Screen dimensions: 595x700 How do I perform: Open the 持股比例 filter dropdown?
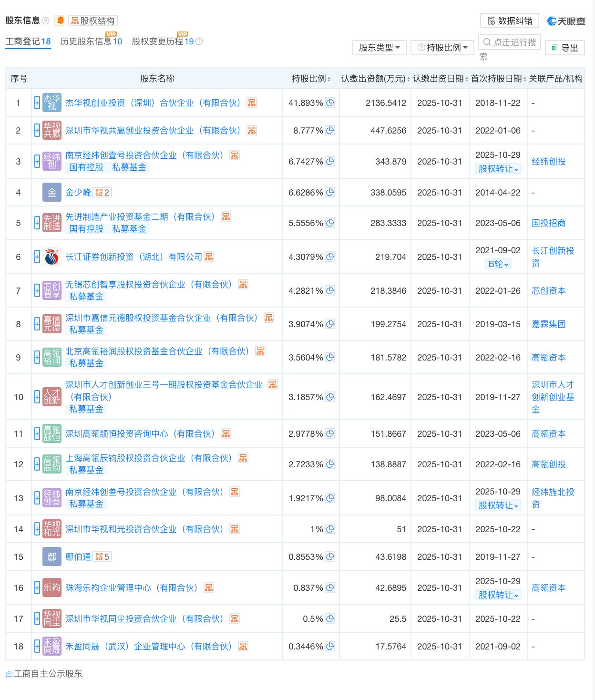click(x=442, y=48)
